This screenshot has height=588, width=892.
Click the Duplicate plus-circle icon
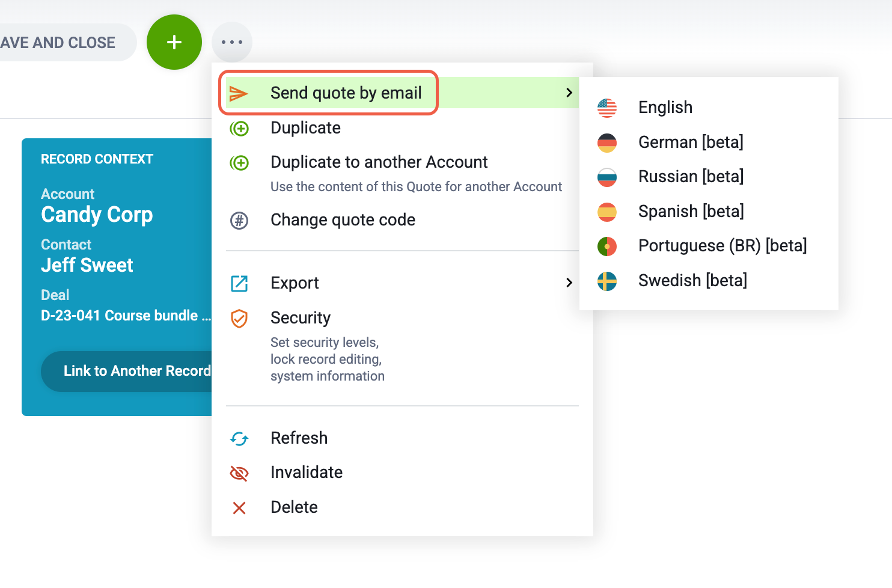point(239,128)
